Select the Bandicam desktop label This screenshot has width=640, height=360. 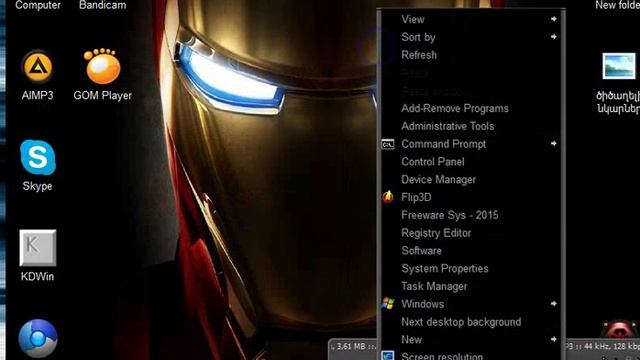102,5
